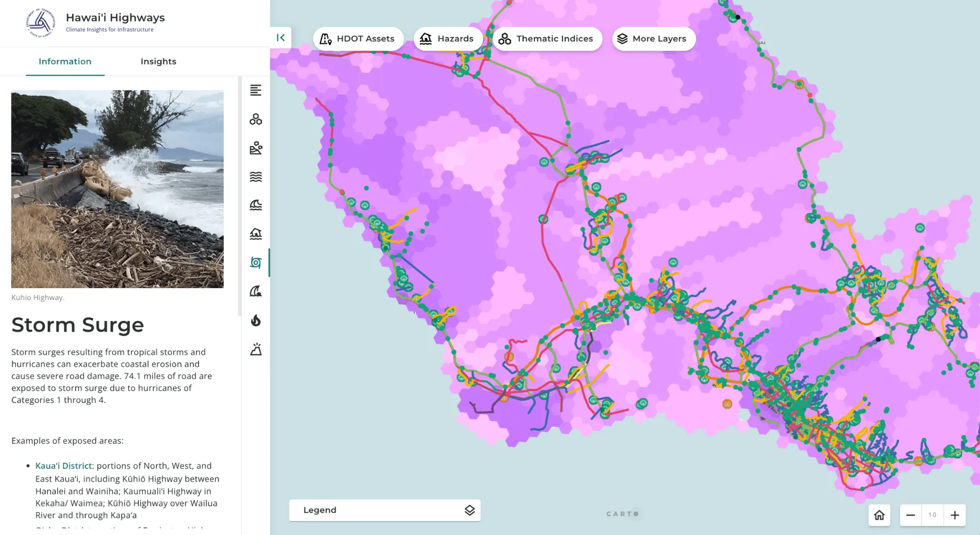The width and height of the screenshot is (980, 535).
Task: Select the tsunami wave sidebar icon
Action: (x=255, y=291)
